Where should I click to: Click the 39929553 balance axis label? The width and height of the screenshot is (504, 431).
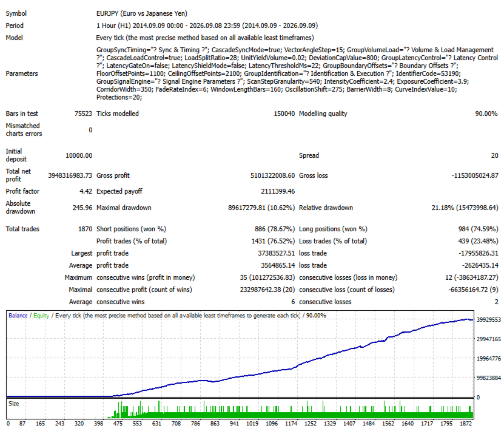[x=489, y=320]
